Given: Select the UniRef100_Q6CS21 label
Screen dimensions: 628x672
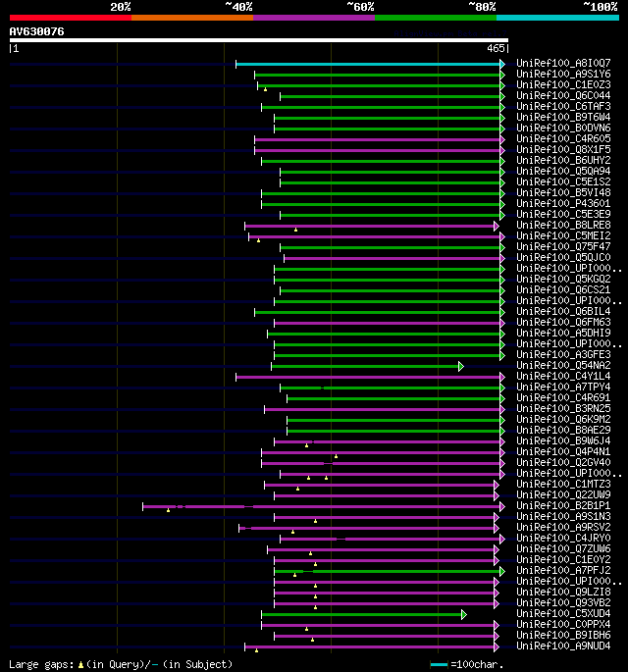Looking at the screenshot, I should click(563, 289).
